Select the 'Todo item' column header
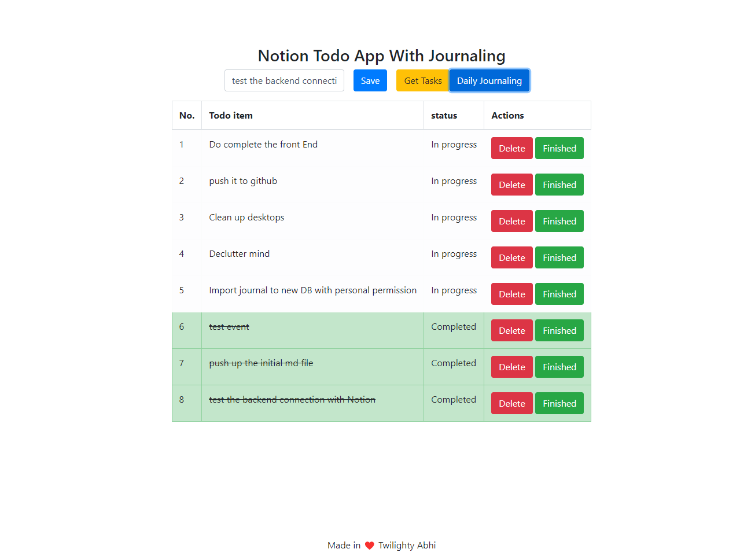The height and width of the screenshot is (560, 729). (x=231, y=115)
